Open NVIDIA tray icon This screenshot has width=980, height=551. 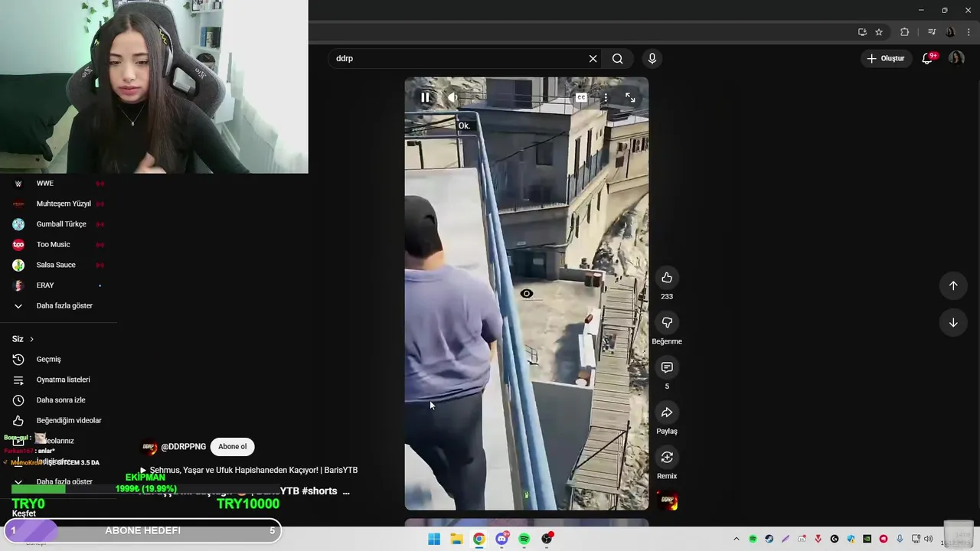pos(867,540)
